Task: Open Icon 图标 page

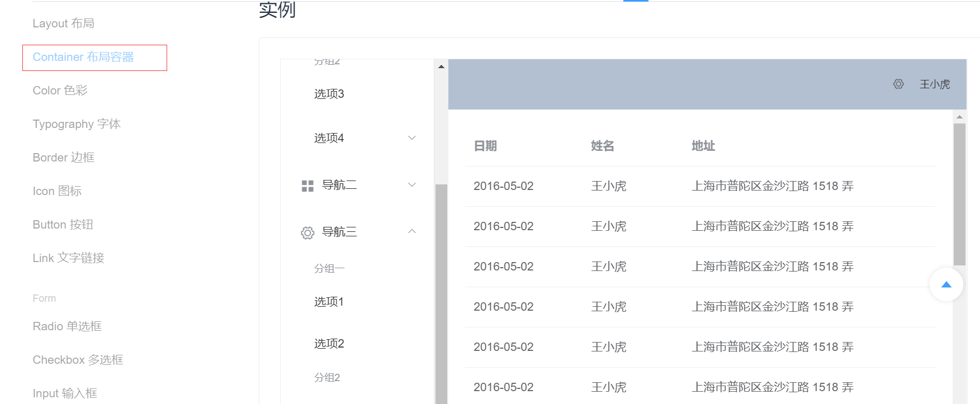Action: 57,191
